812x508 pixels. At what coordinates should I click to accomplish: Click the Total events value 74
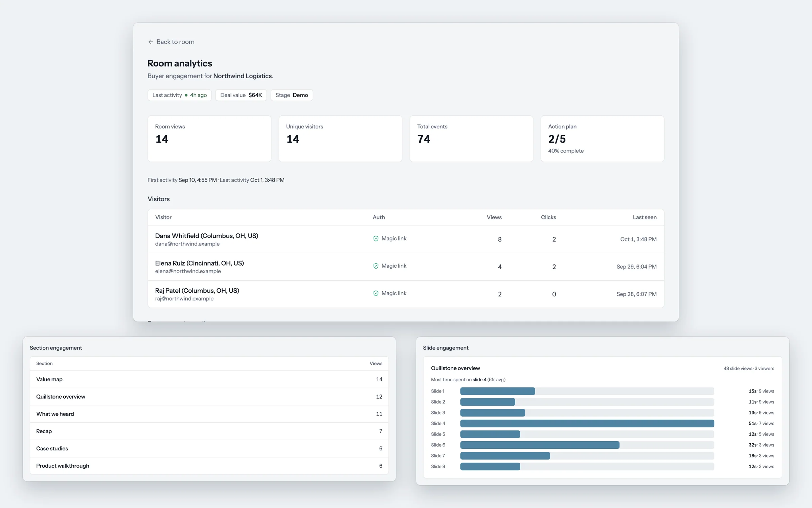pos(424,139)
